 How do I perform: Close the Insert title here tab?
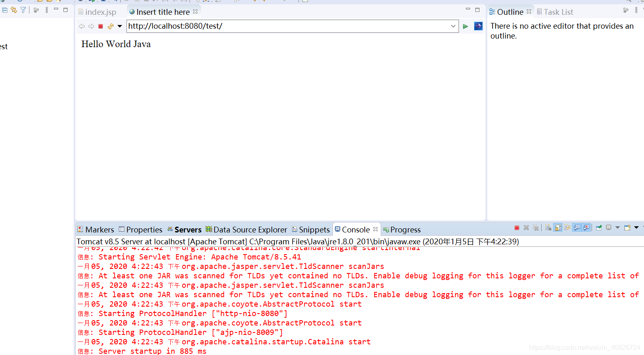point(195,11)
